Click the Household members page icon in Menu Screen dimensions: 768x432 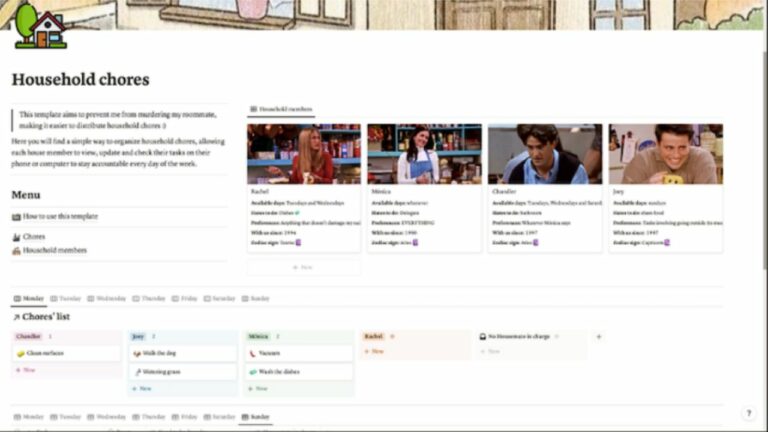[16, 251]
